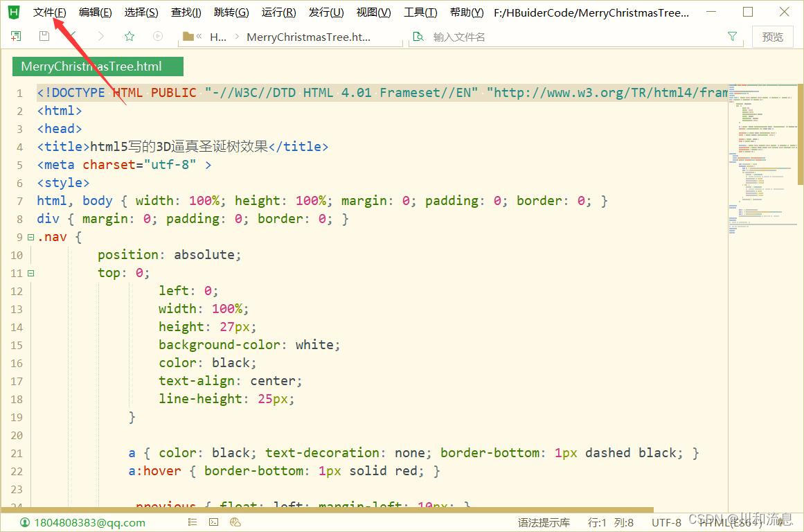
Task: Open the 发行(U) menu
Action: tap(326, 12)
